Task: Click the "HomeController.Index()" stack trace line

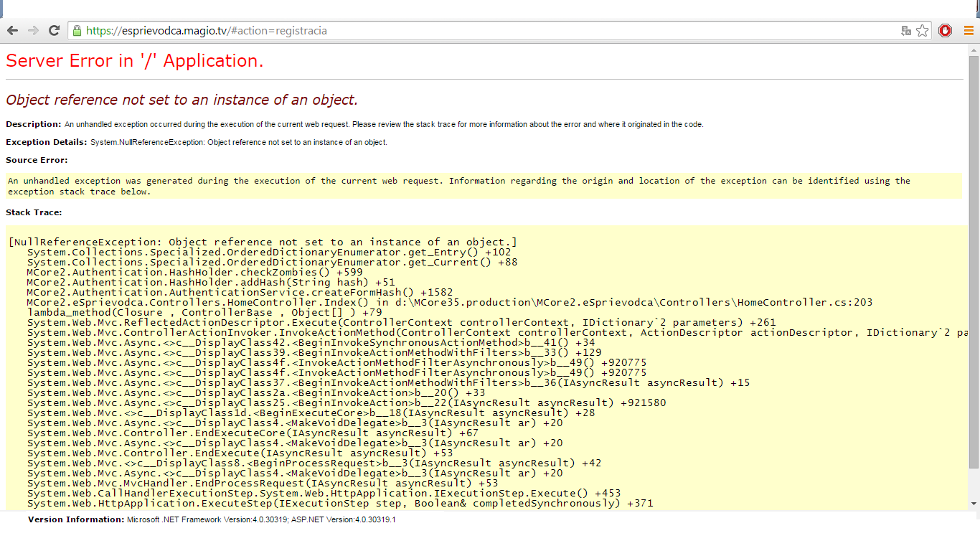Action: click(450, 302)
